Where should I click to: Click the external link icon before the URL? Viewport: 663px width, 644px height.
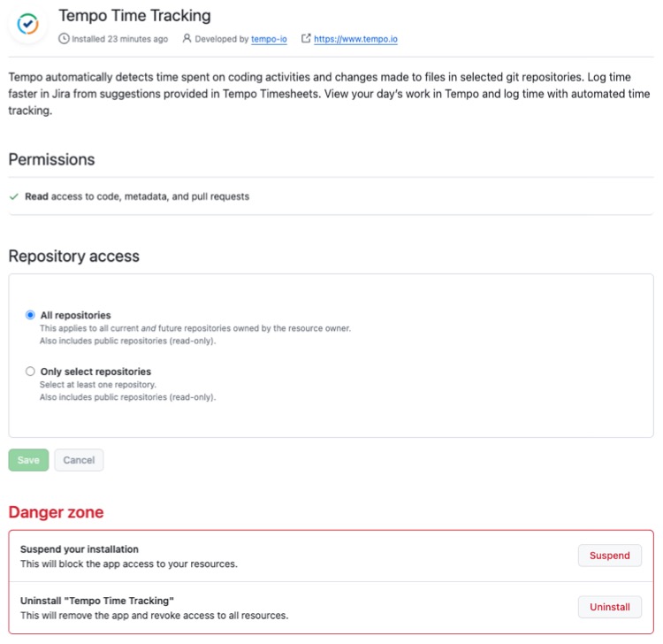pyautogui.click(x=306, y=39)
